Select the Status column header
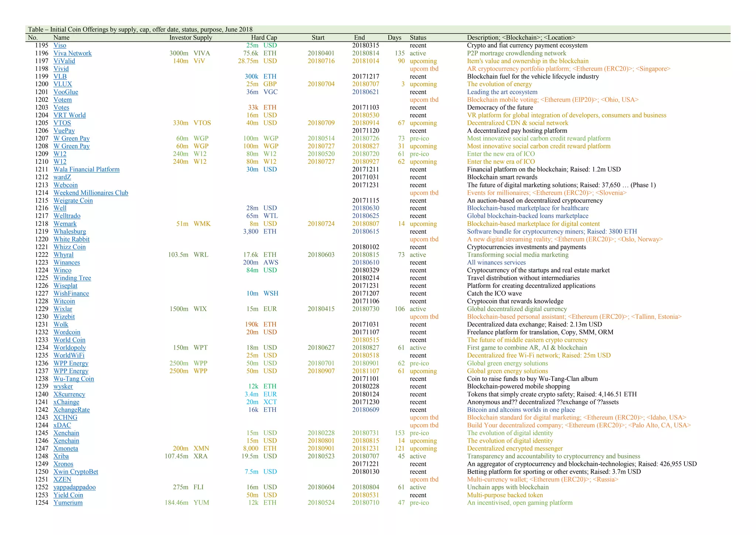Image resolution: width=756 pixels, height=535 pixels. pyautogui.click(x=418, y=38)
